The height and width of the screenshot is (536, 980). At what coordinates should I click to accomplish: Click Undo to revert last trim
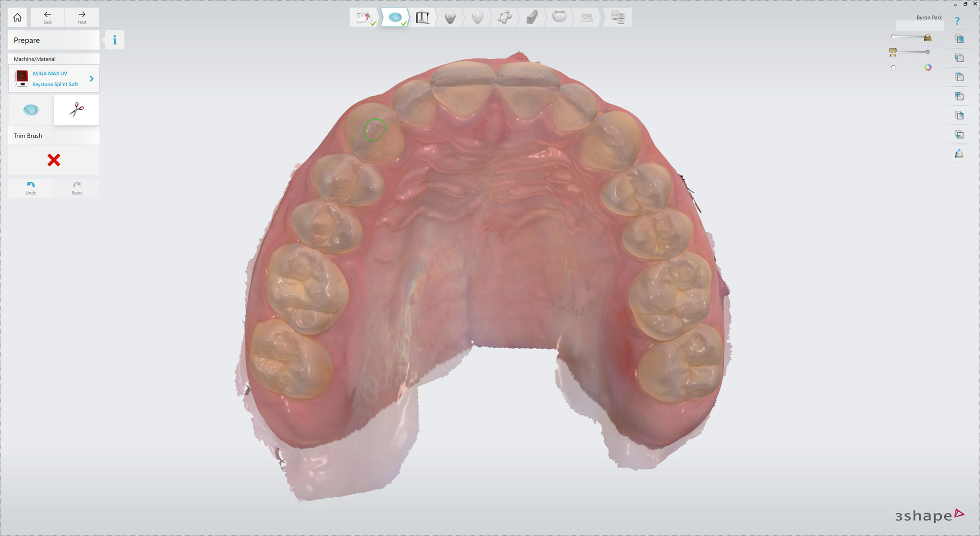(x=31, y=187)
